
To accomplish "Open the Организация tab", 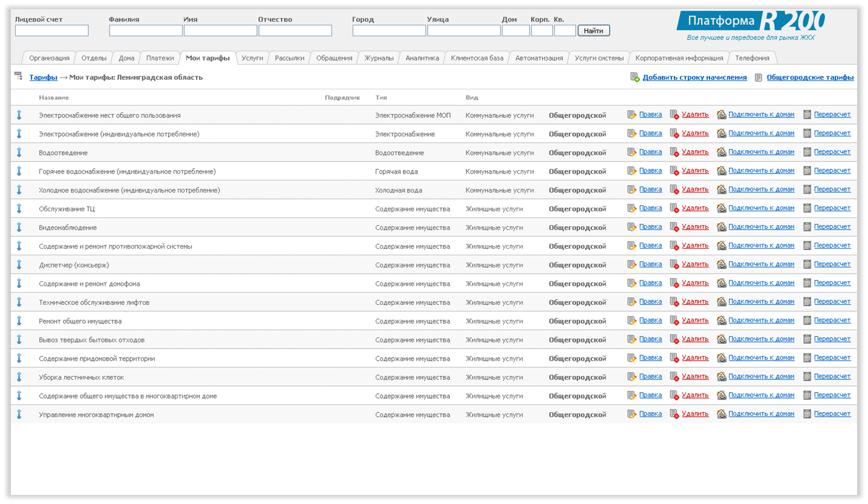I will (x=49, y=58).
